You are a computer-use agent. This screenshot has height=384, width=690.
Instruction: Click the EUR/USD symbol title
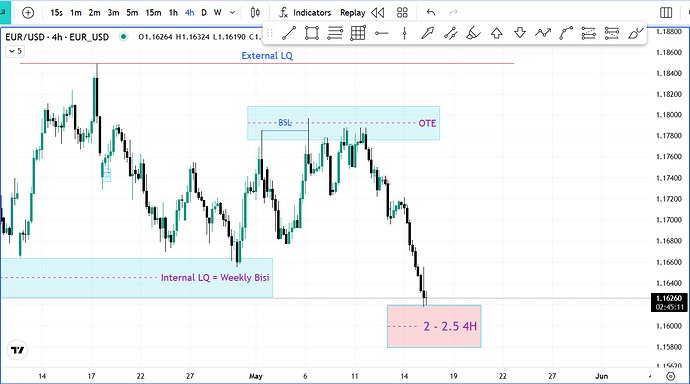[x=57, y=37]
